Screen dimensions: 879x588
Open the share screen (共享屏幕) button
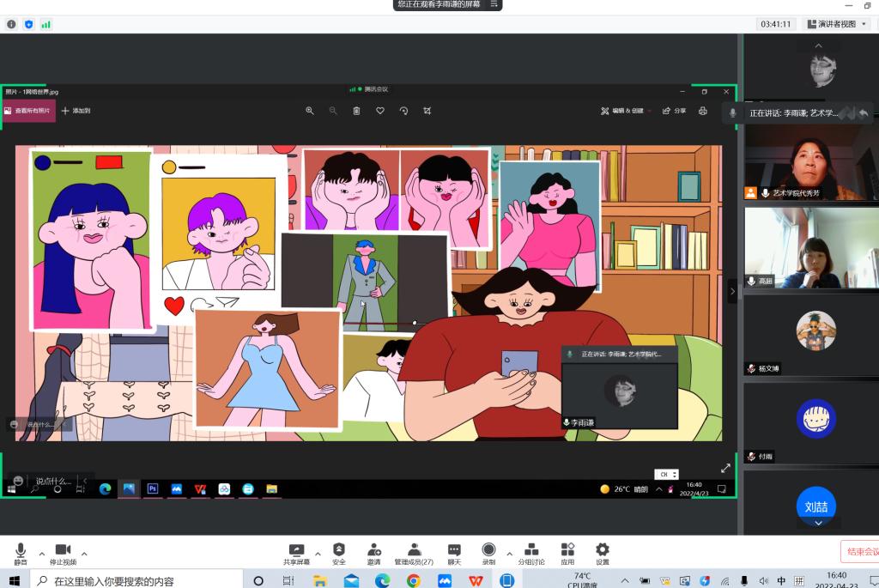click(x=296, y=554)
